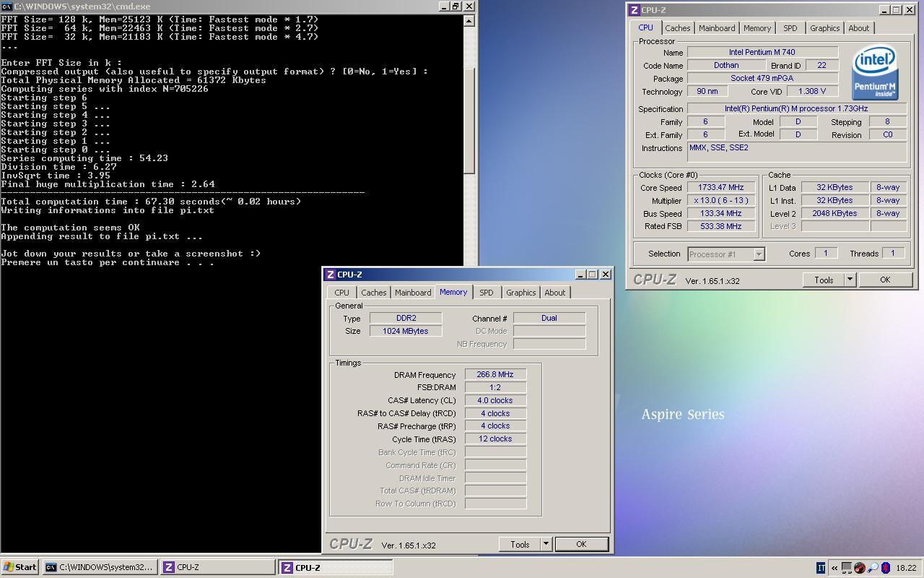Click the Cycle Time value 12 clocks
Screen dimensions: 924x578
495,439
